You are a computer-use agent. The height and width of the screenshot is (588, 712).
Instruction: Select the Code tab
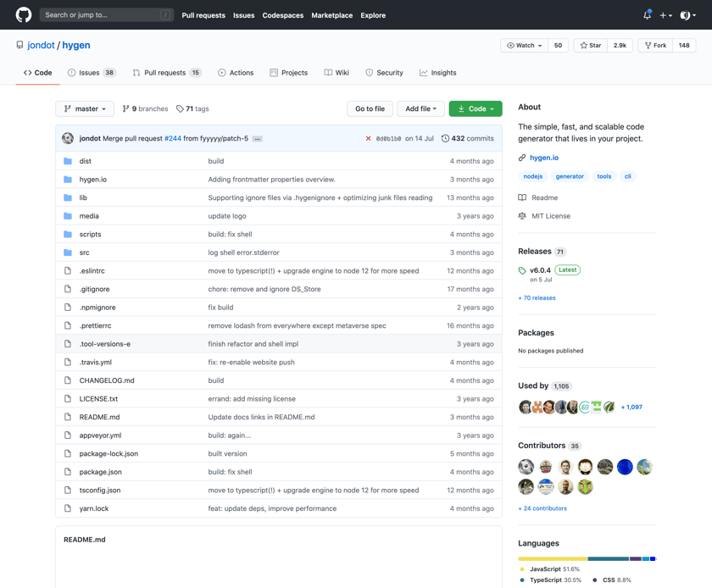(37, 73)
